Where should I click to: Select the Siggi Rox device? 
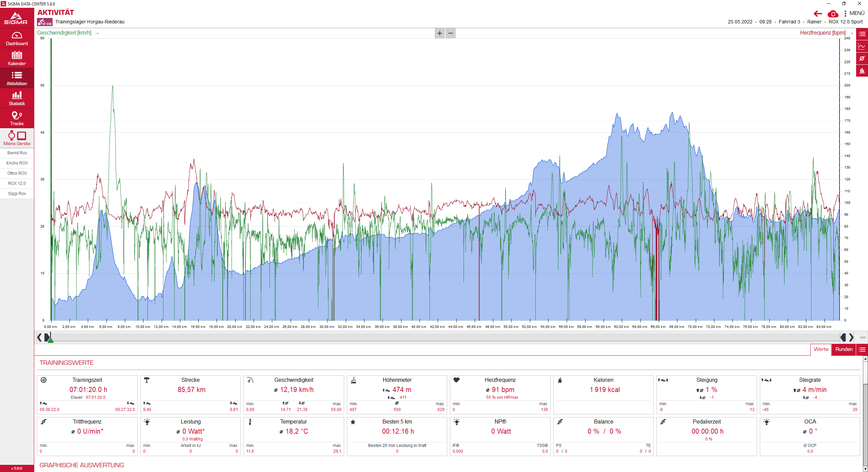tap(17, 194)
